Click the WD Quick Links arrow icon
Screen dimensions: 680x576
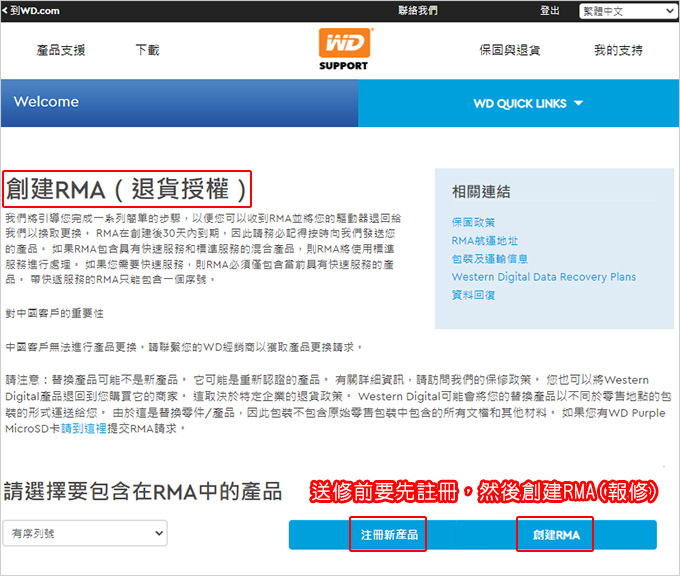(x=578, y=103)
